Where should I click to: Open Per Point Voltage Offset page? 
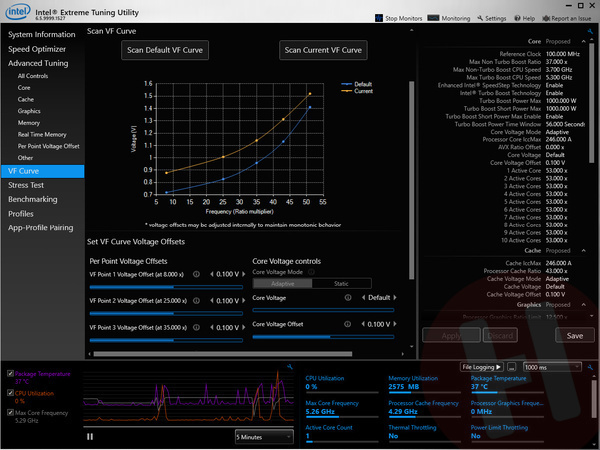coord(49,146)
